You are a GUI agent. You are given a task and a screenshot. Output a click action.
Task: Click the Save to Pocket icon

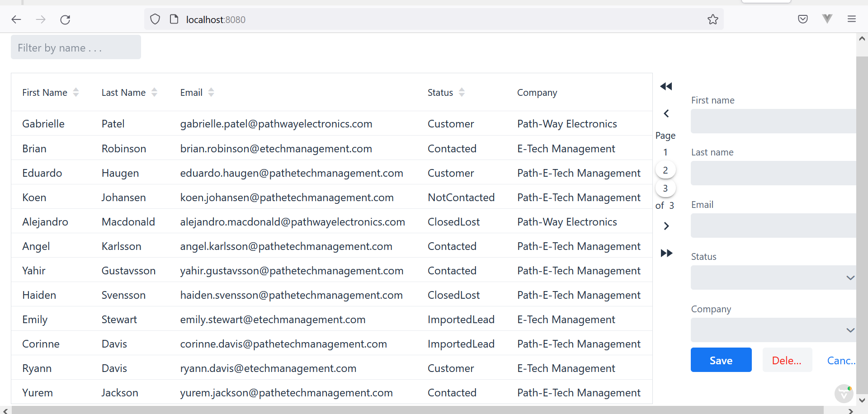click(802, 19)
